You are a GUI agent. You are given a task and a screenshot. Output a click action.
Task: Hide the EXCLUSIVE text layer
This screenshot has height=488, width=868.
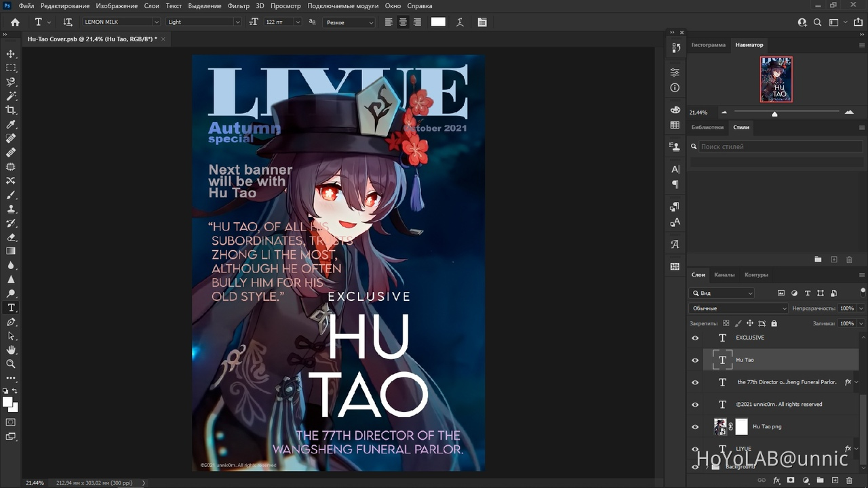[x=695, y=338]
